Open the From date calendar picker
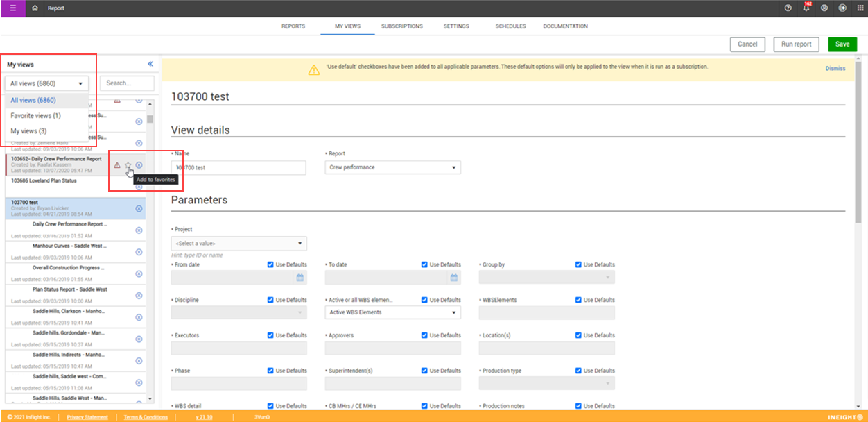The height and width of the screenshot is (422, 868). 300,278
